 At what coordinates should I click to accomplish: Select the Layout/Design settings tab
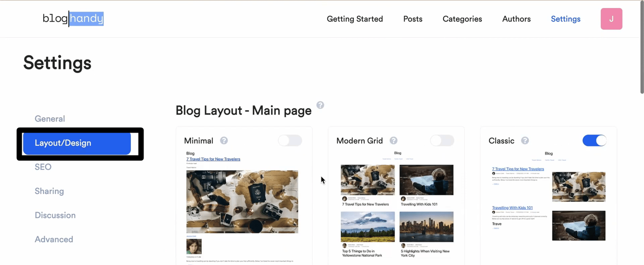click(77, 143)
